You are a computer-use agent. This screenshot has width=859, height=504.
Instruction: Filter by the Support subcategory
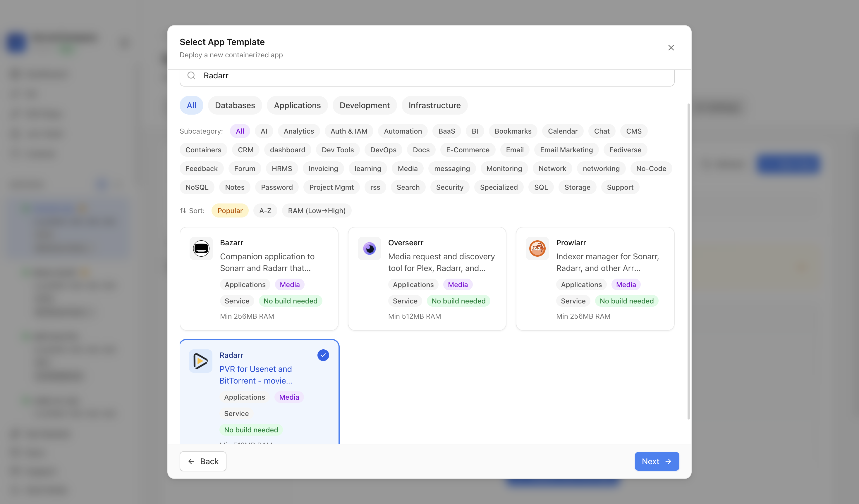pos(620,187)
